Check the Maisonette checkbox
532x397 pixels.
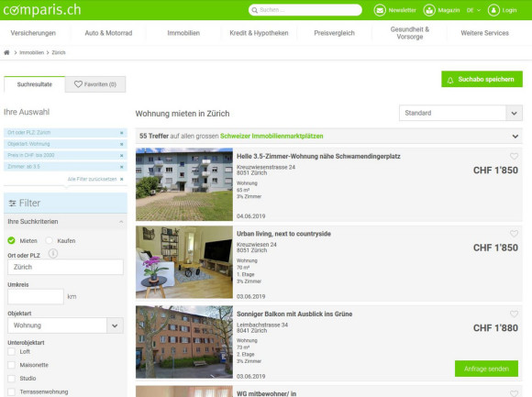pyautogui.click(x=11, y=365)
